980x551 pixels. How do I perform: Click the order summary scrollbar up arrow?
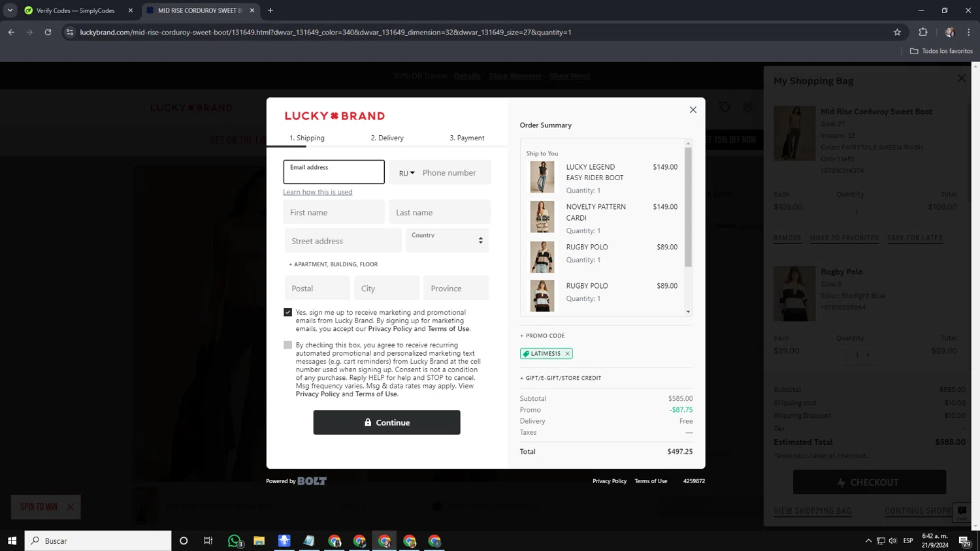click(688, 143)
